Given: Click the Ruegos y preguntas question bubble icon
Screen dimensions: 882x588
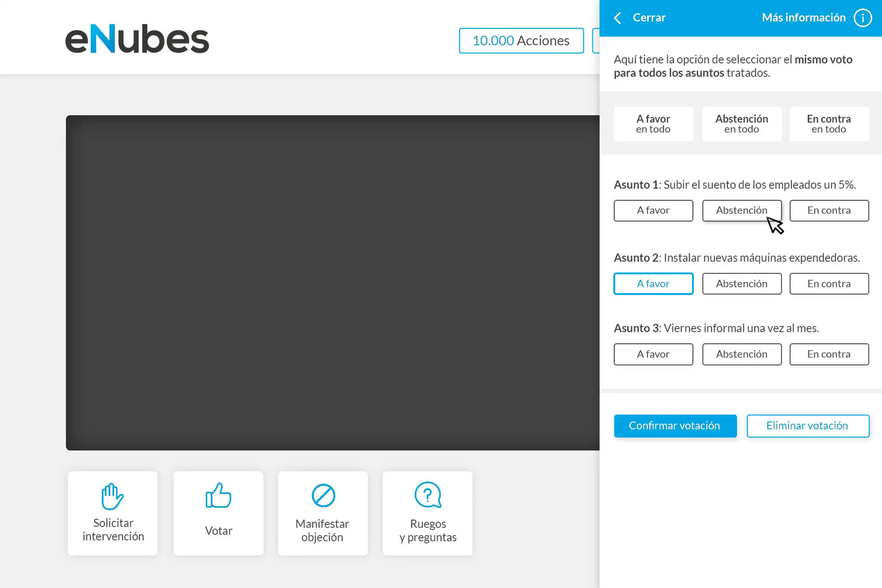Looking at the screenshot, I should pyautogui.click(x=428, y=495).
